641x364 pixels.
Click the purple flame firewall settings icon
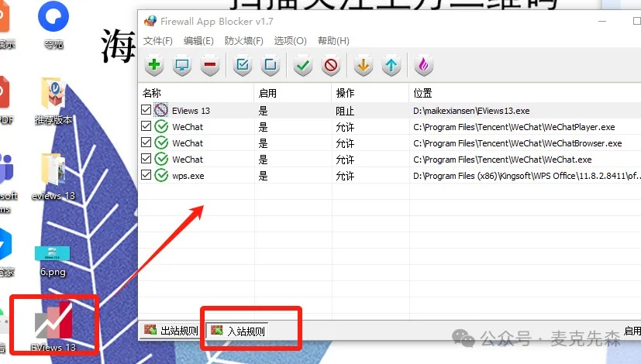[x=423, y=65]
